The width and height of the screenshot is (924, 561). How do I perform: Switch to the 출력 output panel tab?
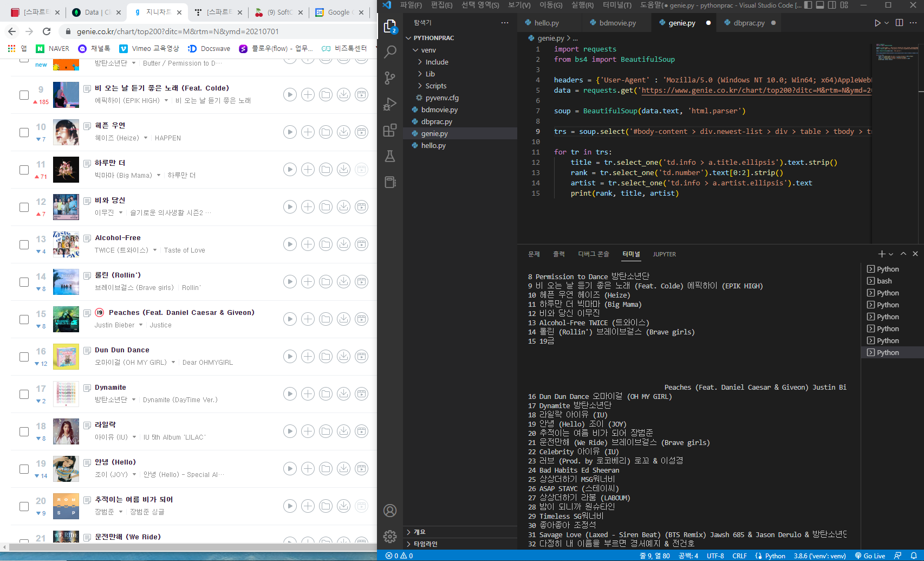pos(558,254)
